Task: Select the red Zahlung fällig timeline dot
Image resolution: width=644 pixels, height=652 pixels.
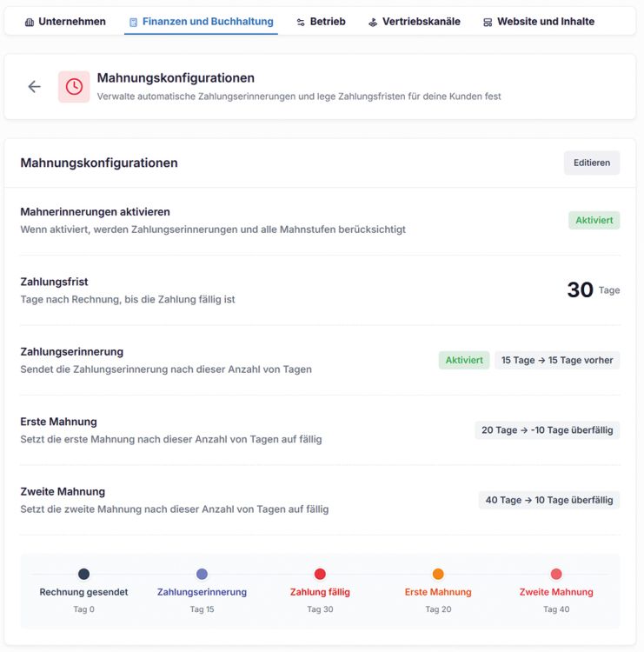Action: 320,574
